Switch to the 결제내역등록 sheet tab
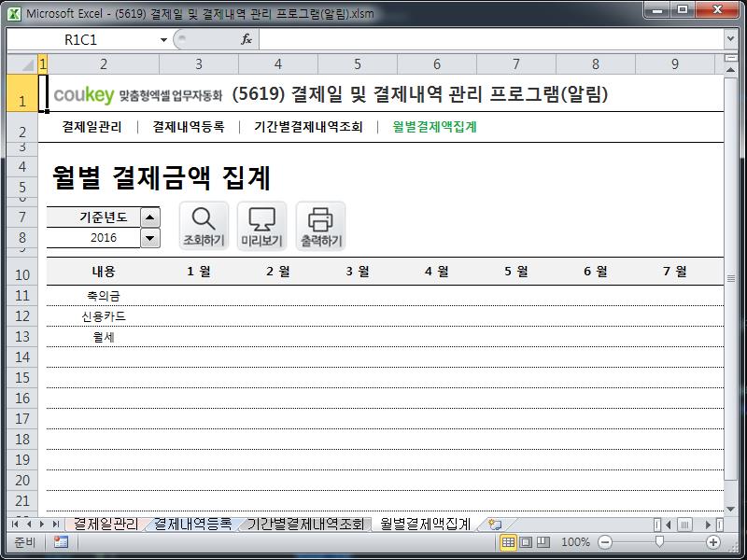This screenshot has width=747, height=560. pyautogui.click(x=193, y=525)
